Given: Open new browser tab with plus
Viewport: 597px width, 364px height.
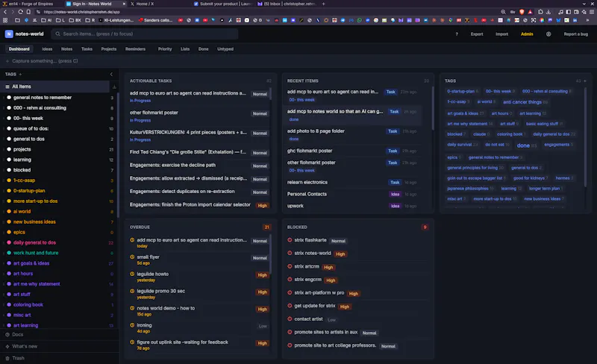Looking at the screenshot, I should [324, 4].
